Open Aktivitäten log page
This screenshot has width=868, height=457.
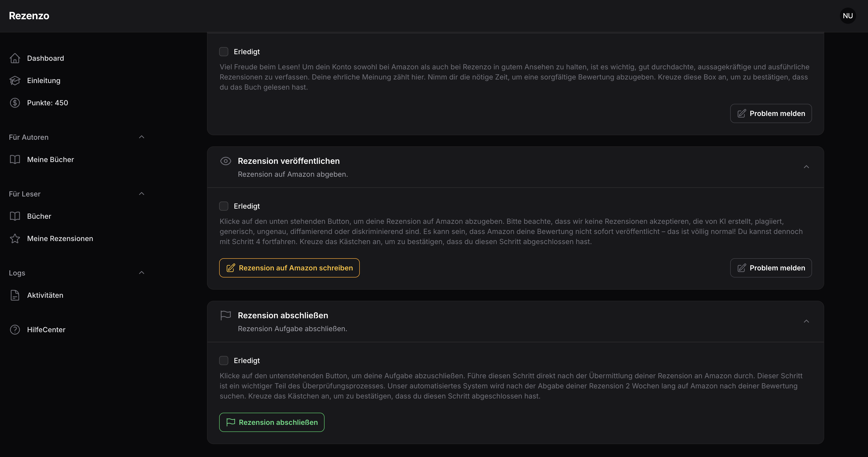point(45,295)
